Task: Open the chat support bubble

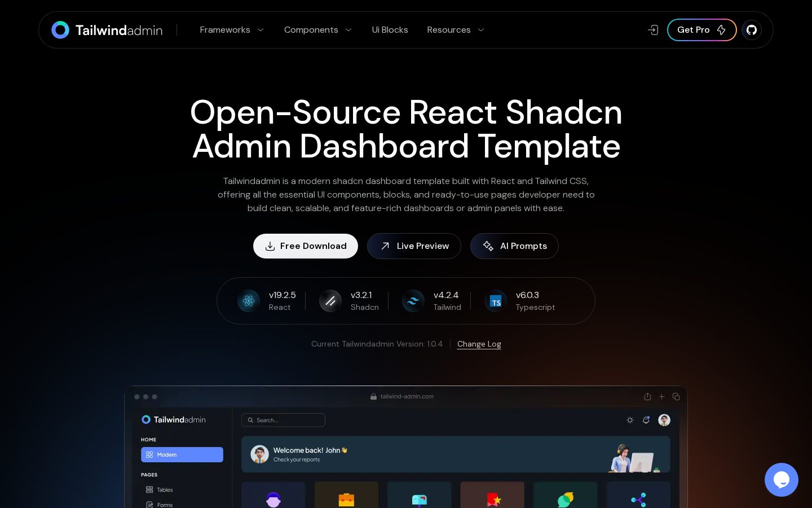Action: click(x=781, y=480)
